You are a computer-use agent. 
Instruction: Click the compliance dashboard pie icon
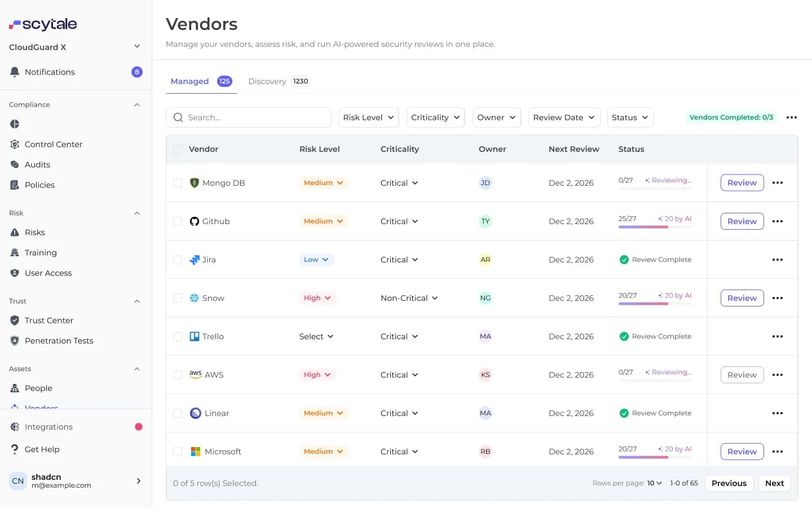point(15,124)
